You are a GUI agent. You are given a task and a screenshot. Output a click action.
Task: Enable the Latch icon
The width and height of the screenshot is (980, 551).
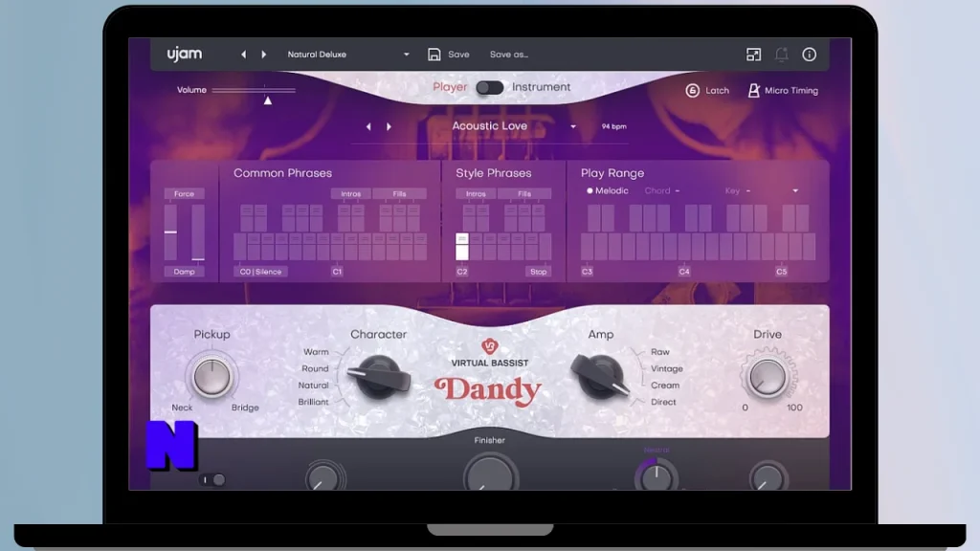click(693, 91)
